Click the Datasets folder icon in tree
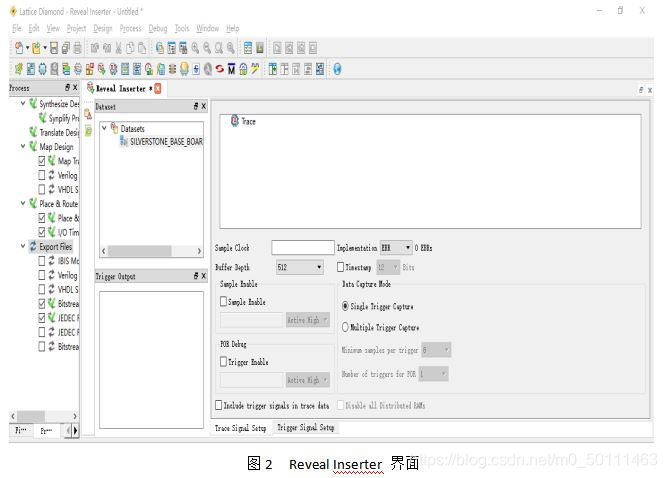The height and width of the screenshot is (478, 667). click(114, 128)
